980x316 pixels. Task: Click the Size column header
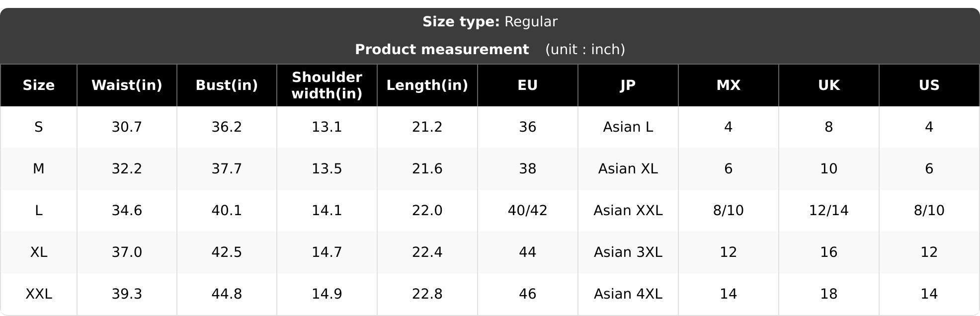pos(39,85)
